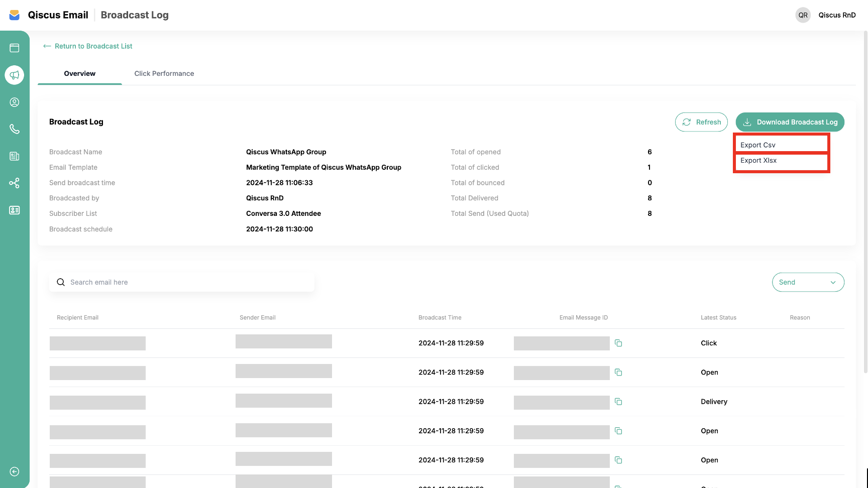Click Conversa 3.0 Attendee subscriber list value

(x=283, y=214)
